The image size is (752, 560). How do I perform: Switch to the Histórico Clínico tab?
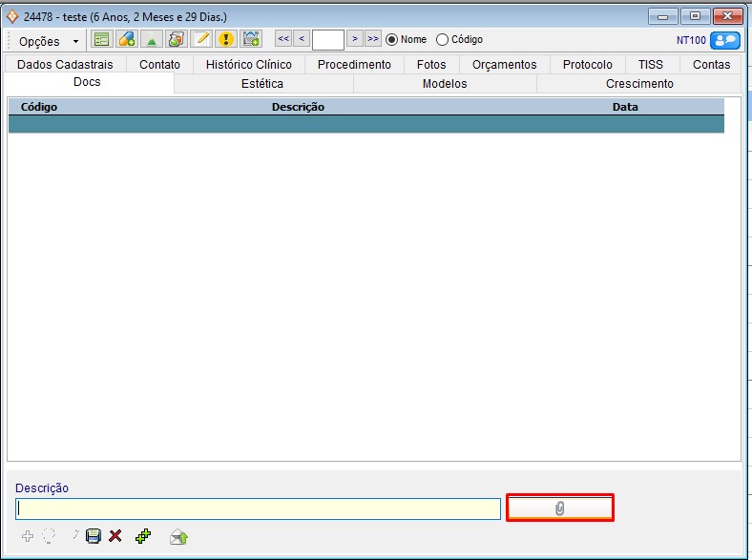coord(249,65)
